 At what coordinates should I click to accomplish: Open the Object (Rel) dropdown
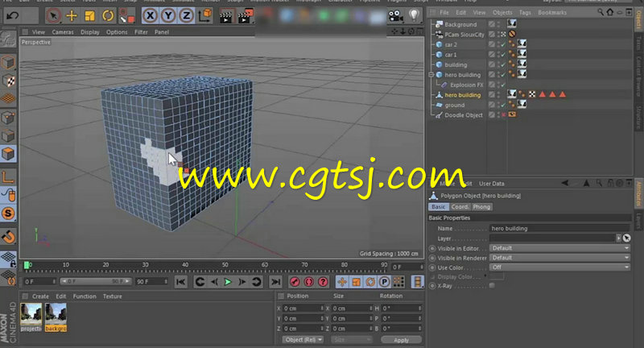click(303, 340)
